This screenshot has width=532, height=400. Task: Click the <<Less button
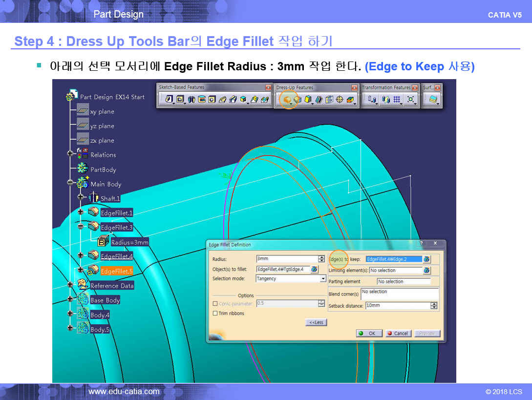(x=316, y=322)
